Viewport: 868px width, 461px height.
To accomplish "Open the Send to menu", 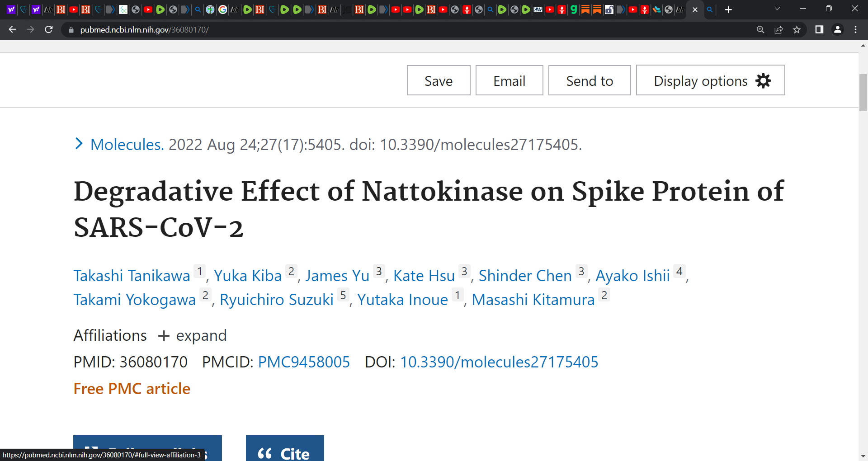I will click(590, 80).
